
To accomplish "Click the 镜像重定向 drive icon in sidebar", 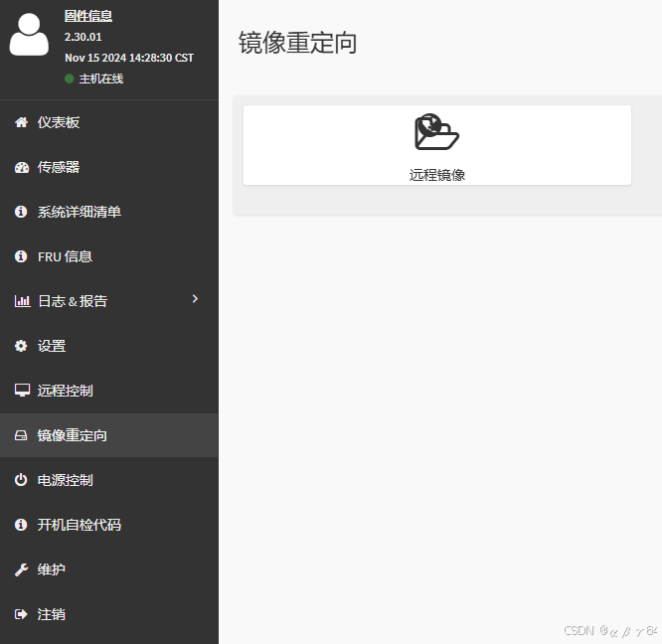I will click(21, 435).
